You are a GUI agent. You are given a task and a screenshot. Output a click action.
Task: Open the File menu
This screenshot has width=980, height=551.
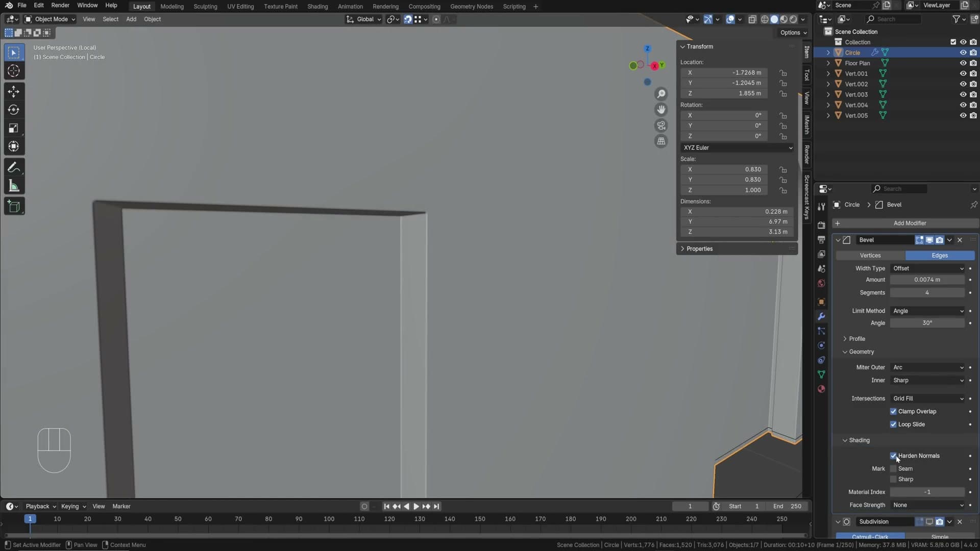tap(22, 5)
